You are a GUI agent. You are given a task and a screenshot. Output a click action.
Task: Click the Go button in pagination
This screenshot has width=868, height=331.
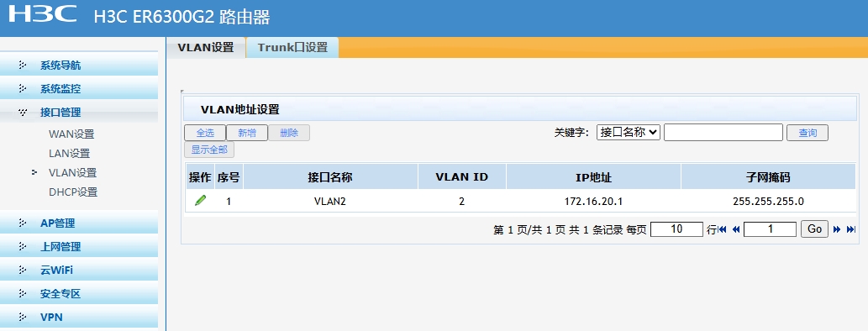[814, 229]
